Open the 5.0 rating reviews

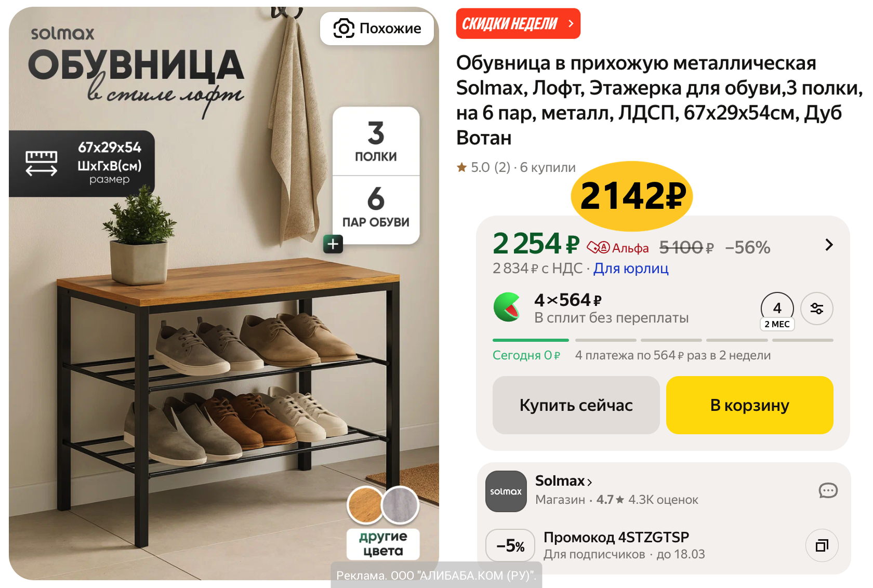[483, 167]
